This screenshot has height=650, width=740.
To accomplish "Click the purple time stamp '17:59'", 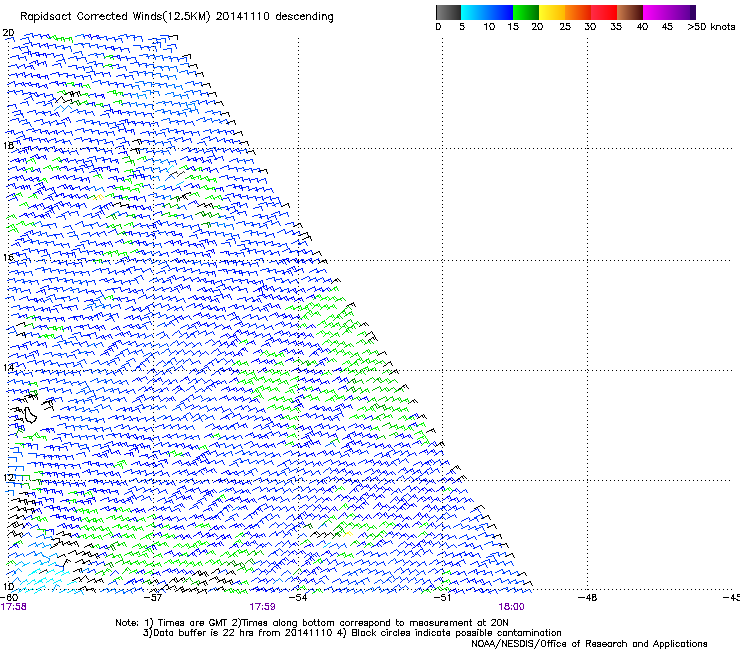I will (x=262, y=607).
